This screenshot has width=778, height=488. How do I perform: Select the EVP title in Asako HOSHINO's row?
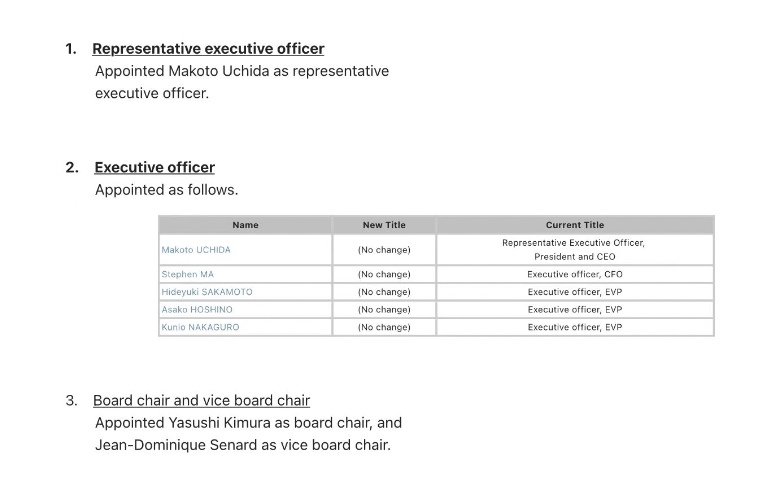click(x=575, y=310)
